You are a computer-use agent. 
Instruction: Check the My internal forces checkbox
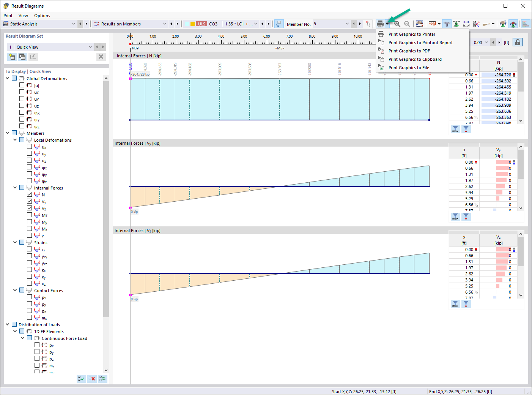pos(29,221)
